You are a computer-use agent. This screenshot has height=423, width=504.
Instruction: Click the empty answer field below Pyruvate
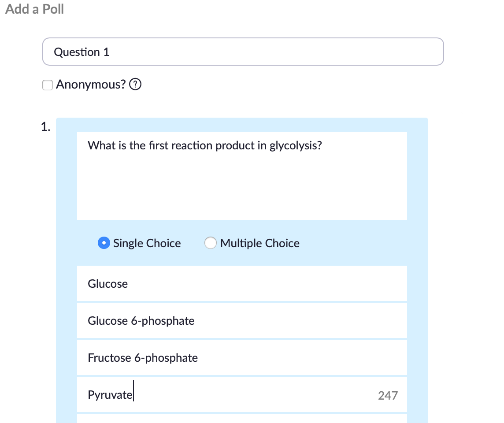[x=242, y=419]
